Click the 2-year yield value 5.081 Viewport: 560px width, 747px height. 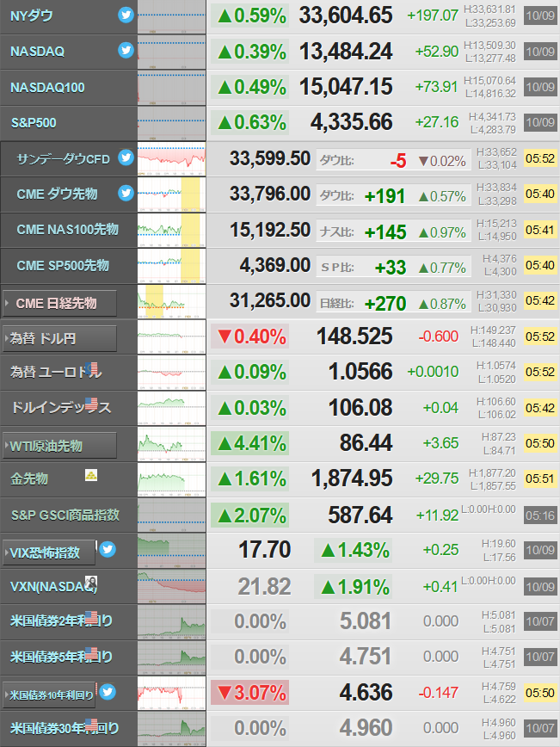[366, 621]
